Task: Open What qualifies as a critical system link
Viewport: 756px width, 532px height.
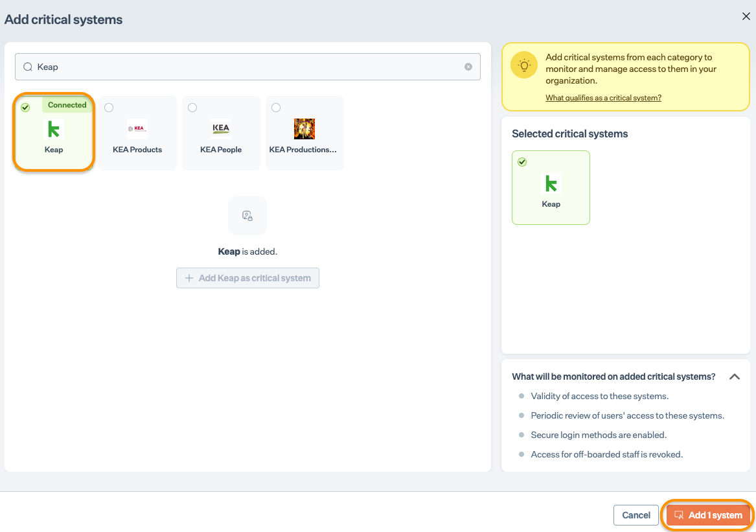Action: (603, 97)
